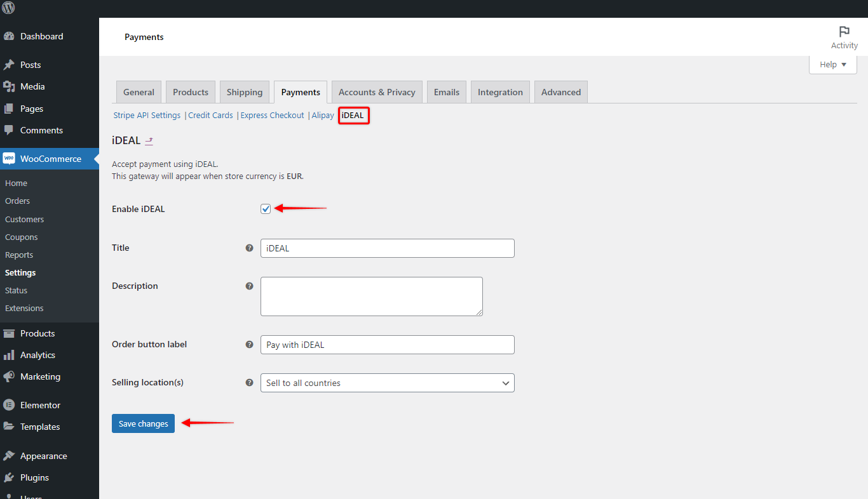
Task: Open WooCommerce Home submenu item
Action: click(17, 183)
